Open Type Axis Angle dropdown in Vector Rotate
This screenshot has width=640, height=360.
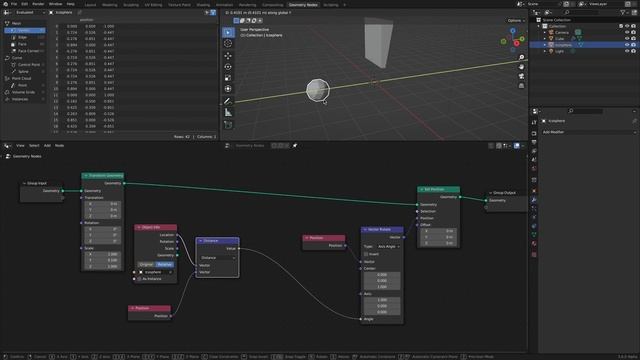[x=388, y=247]
